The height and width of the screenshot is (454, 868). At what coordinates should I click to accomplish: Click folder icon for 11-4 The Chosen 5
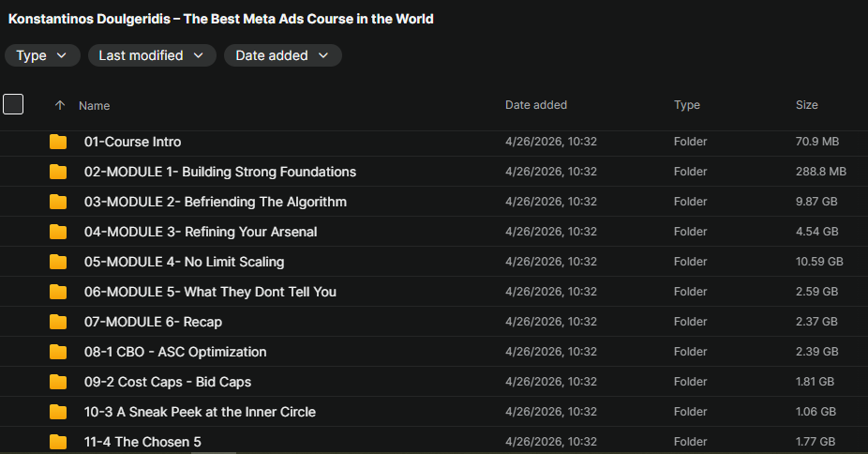[x=58, y=441]
